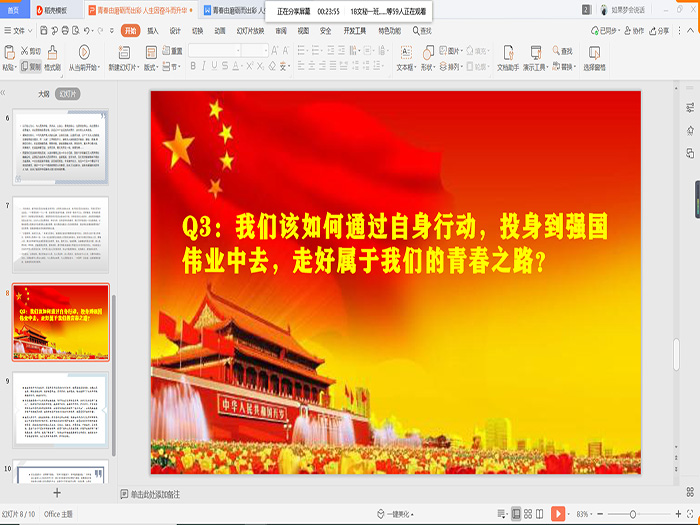Viewport: 700px width, 525px height.
Task: Click the One-click Beautify (一键美化) button
Action: point(400,513)
